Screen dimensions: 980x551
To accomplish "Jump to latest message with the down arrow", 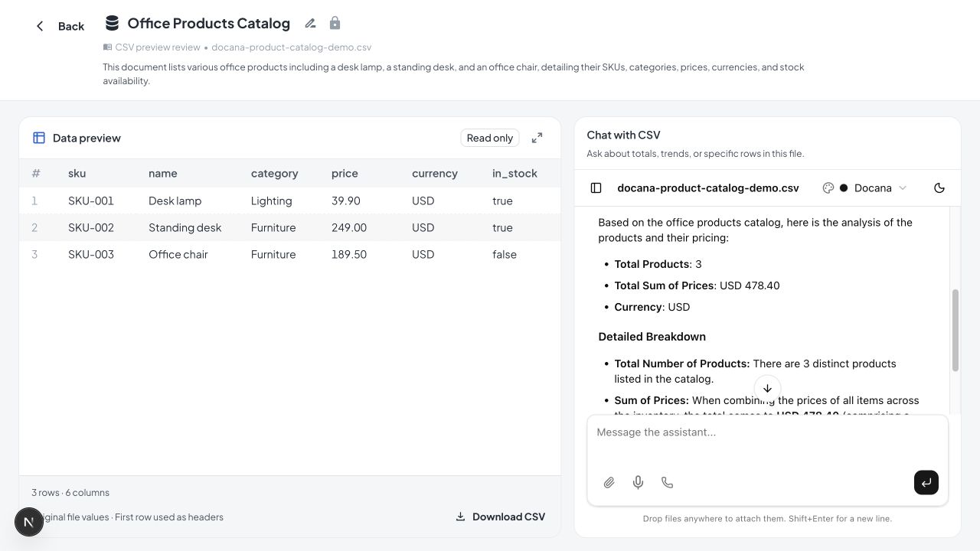I will click(767, 388).
